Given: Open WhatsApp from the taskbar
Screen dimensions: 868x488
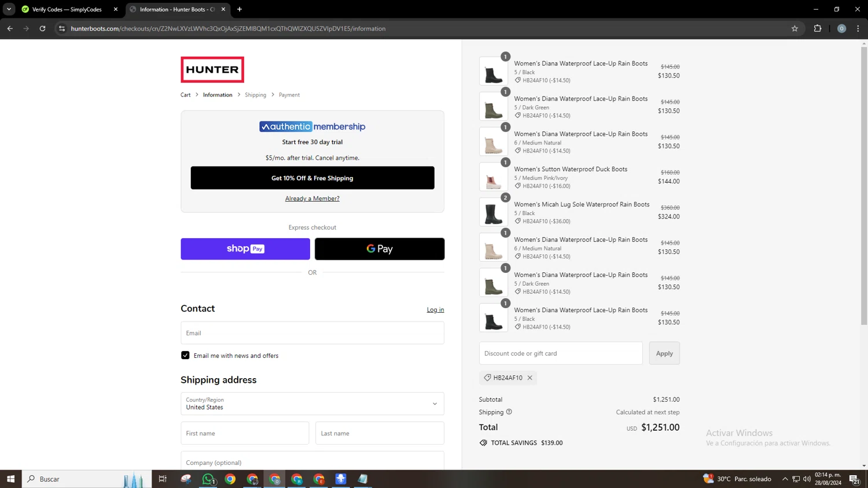Looking at the screenshot, I should pos(208,479).
